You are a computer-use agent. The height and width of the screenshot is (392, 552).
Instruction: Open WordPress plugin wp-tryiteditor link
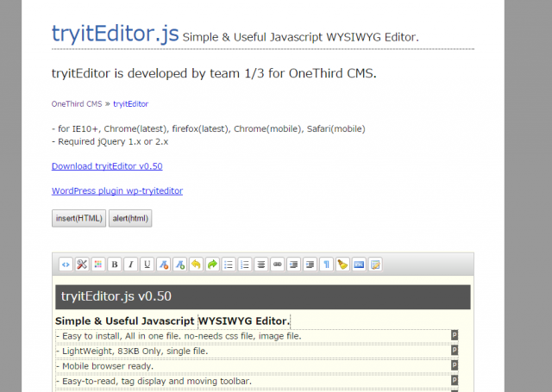[x=117, y=191]
